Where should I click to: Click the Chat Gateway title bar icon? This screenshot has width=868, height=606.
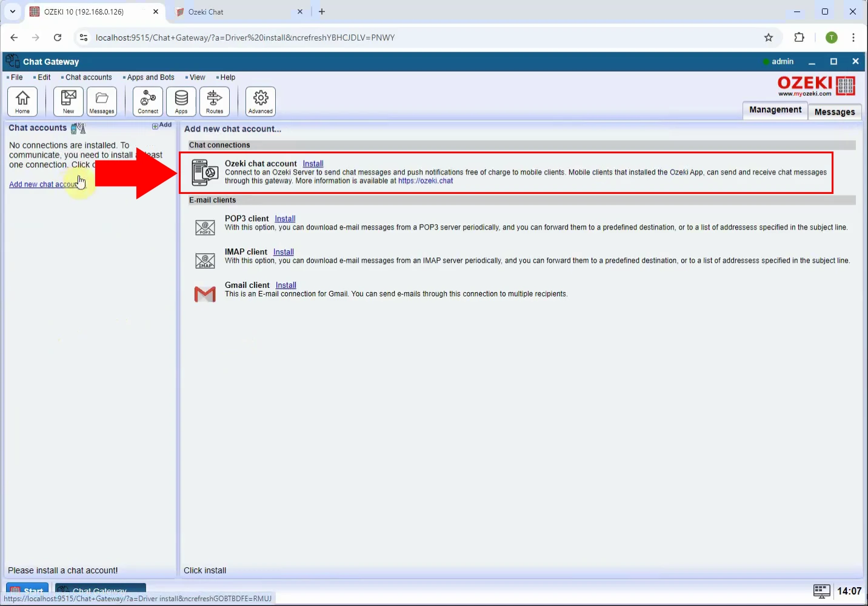click(x=12, y=61)
